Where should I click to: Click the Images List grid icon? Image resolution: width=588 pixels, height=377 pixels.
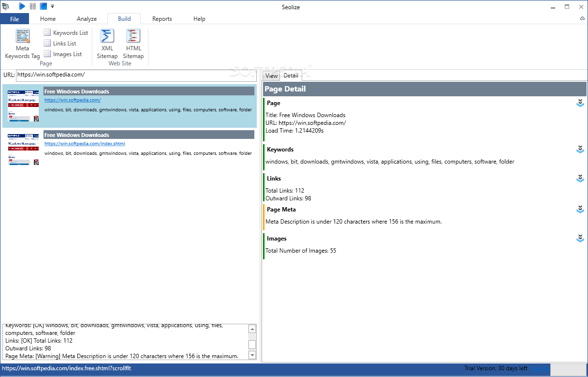(47, 54)
